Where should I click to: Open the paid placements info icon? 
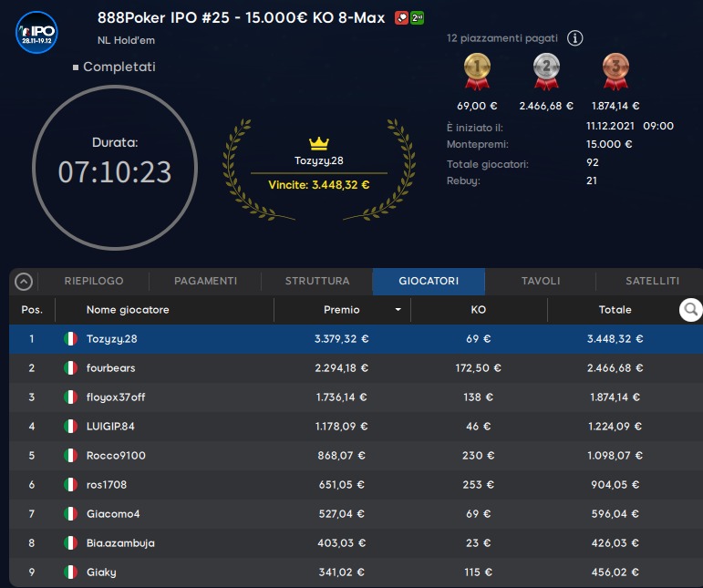coord(574,38)
